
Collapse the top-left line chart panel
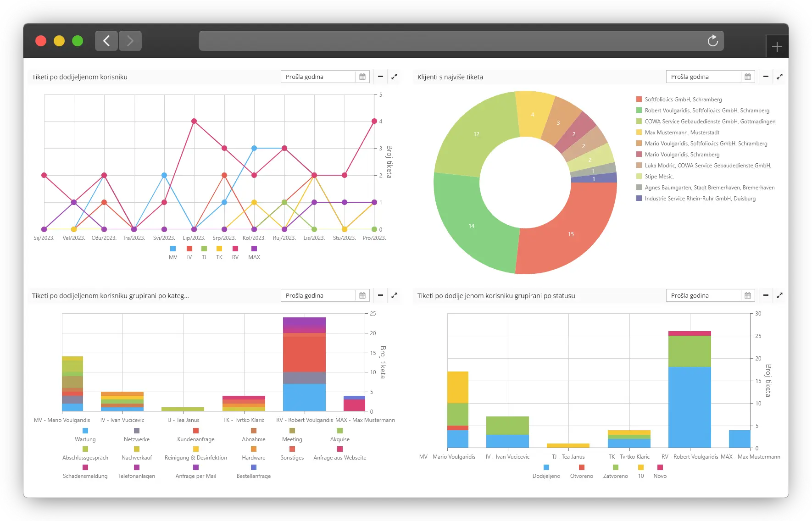pyautogui.click(x=380, y=77)
